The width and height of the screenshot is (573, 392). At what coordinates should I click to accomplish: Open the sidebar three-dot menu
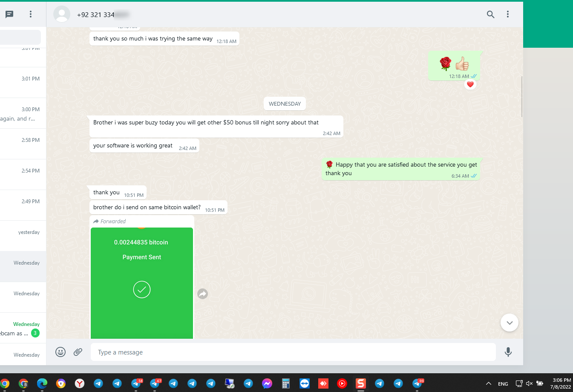pyautogui.click(x=30, y=14)
